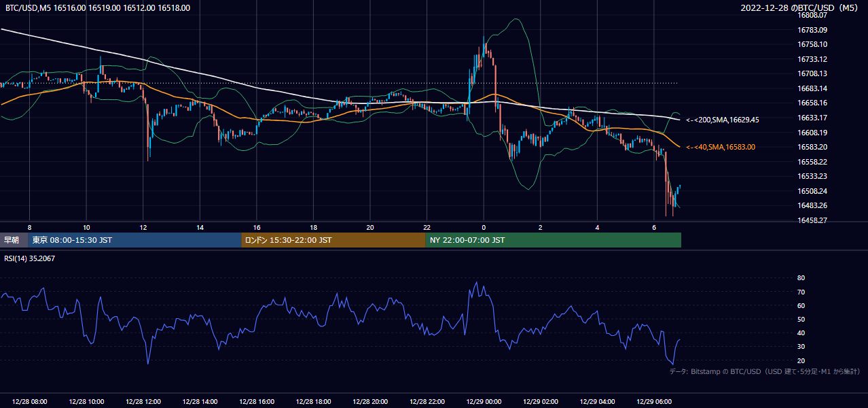Screen dimensions: 868x408
Task: Click the RSI axis level 40
Action: coord(801,333)
